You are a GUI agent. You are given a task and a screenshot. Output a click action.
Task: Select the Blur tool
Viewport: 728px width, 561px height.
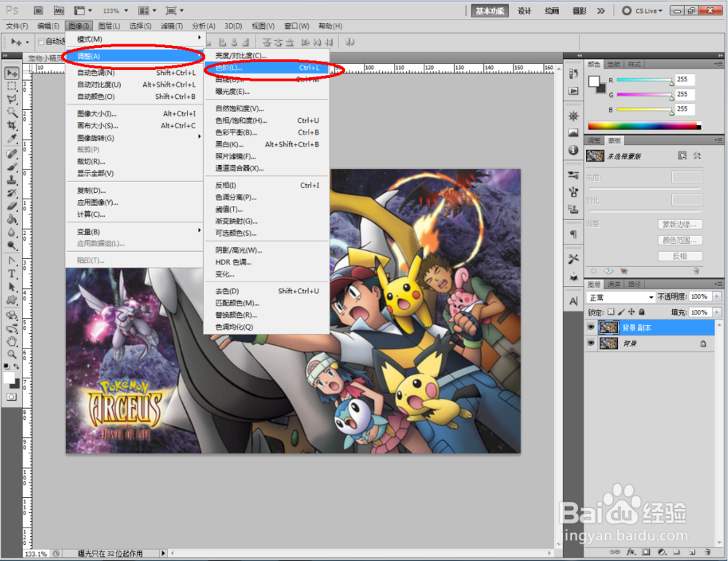pos(12,232)
